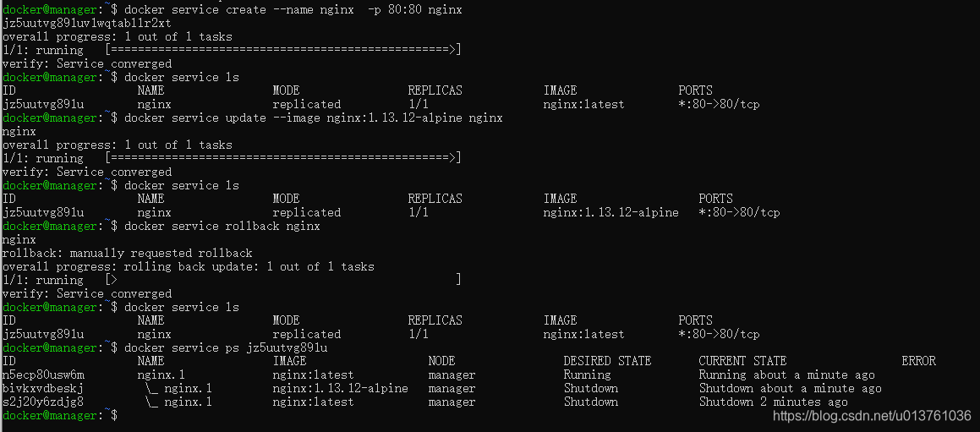This screenshot has height=432, width=980.
Task: Click the service ID jz5uutvg891uv1wqtabl1r2xt output
Action: click(x=87, y=23)
